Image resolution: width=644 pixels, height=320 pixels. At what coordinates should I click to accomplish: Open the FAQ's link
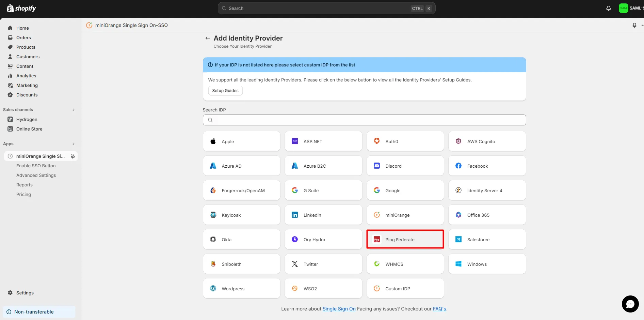coord(439,309)
